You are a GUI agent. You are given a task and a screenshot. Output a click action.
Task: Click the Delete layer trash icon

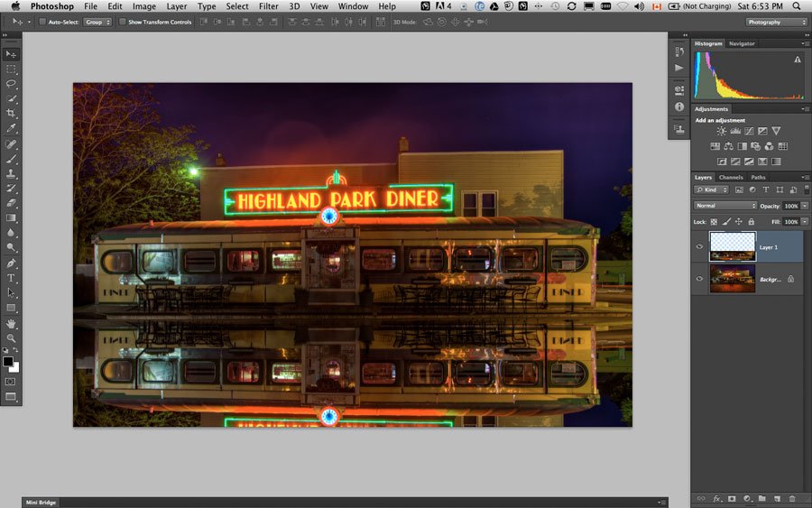(792, 498)
